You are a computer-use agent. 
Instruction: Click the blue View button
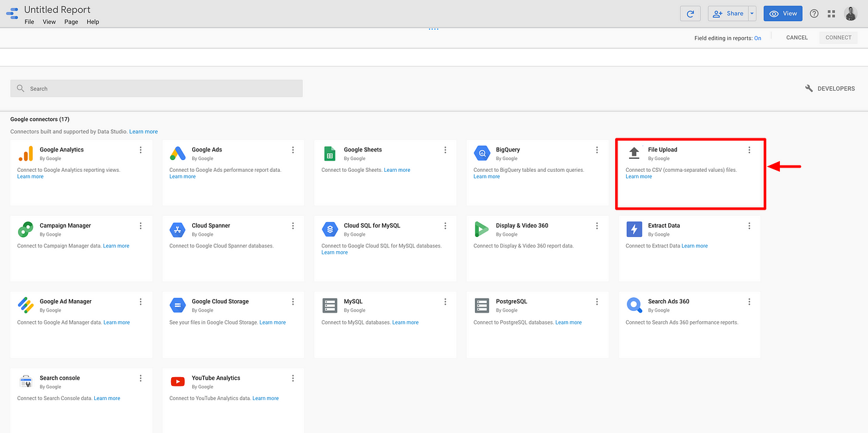pos(782,14)
